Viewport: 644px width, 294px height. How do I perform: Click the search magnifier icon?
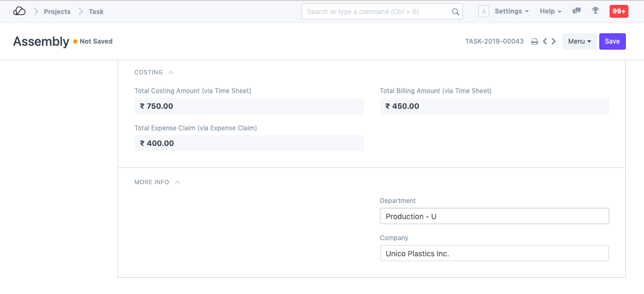pyautogui.click(x=455, y=12)
